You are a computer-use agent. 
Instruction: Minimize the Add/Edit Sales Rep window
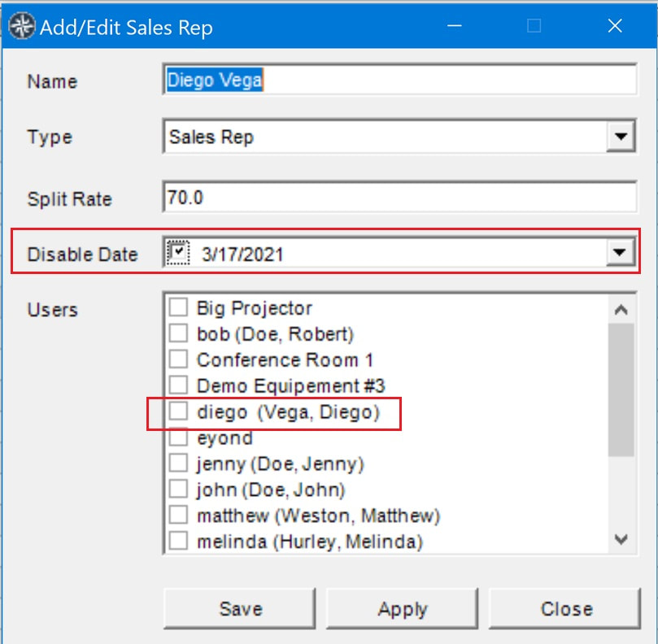pyautogui.click(x=455, y=26)
